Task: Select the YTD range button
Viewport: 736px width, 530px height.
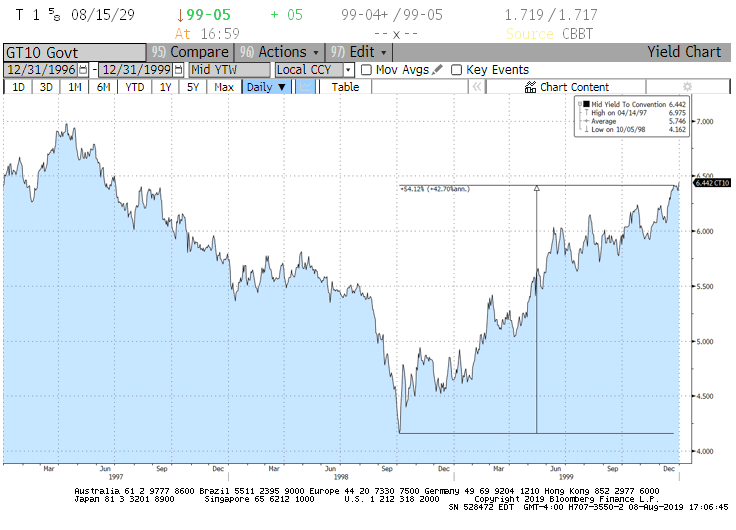Action: coord(135,87)
